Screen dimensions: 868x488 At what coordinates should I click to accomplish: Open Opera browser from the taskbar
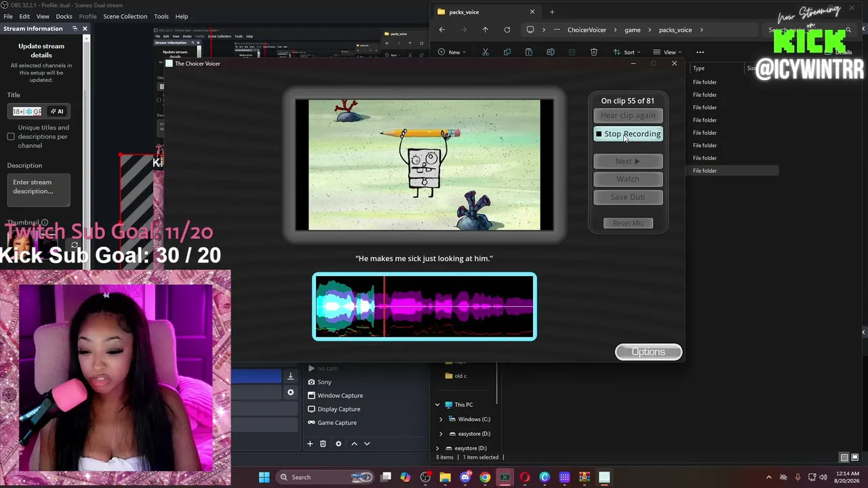point(524,477)
